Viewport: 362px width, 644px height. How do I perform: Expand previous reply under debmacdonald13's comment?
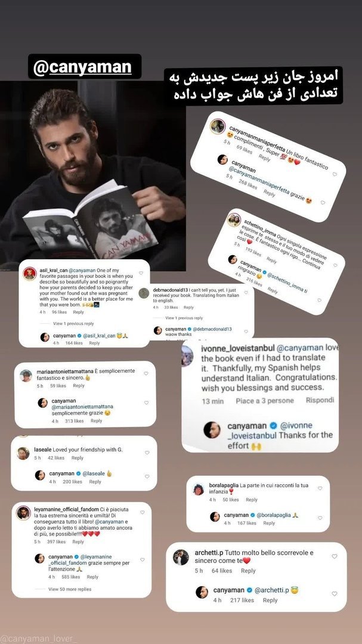pyautogui.click(x=184, y=318)
